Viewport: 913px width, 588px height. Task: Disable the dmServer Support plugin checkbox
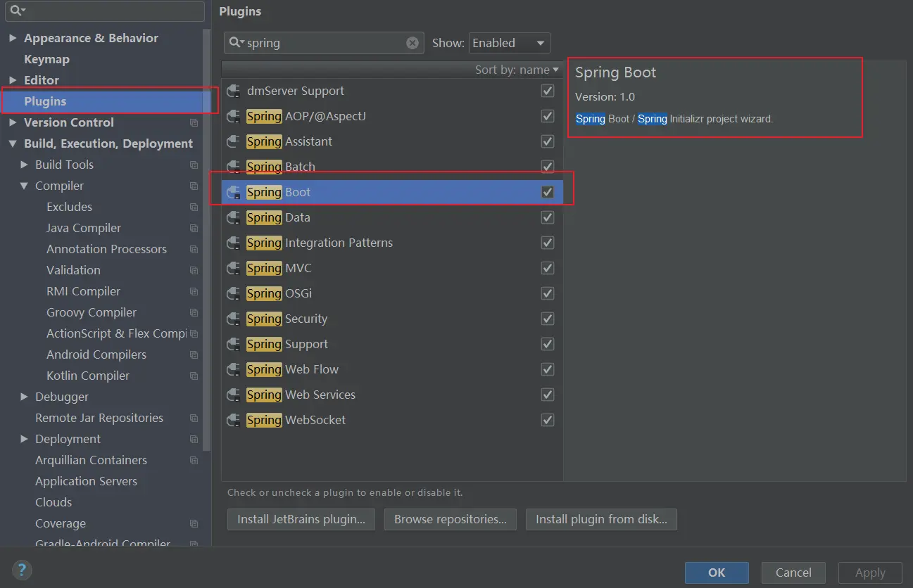click(x=548, y=91)
